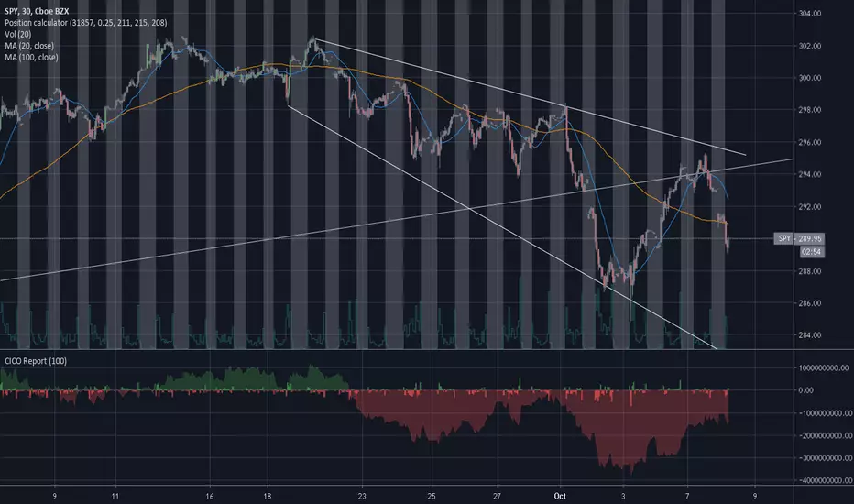The image size is (854, 504).
Task: Click the -1000000000.00 CICO axis value
Action: [825, 413]
